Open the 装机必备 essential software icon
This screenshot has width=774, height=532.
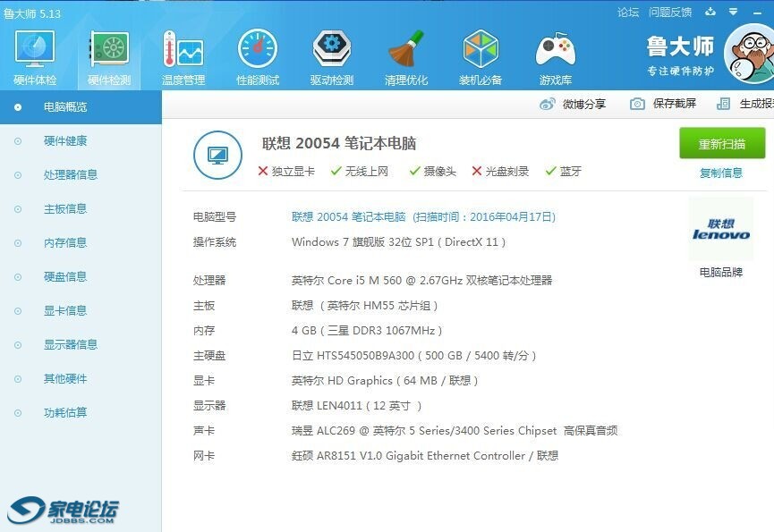click(x=481, y=51)
